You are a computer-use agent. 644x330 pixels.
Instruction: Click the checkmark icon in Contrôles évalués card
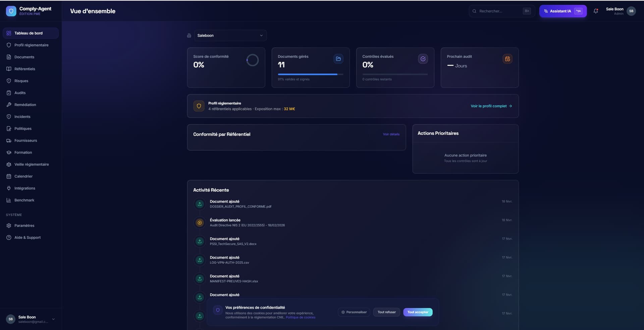423,59
